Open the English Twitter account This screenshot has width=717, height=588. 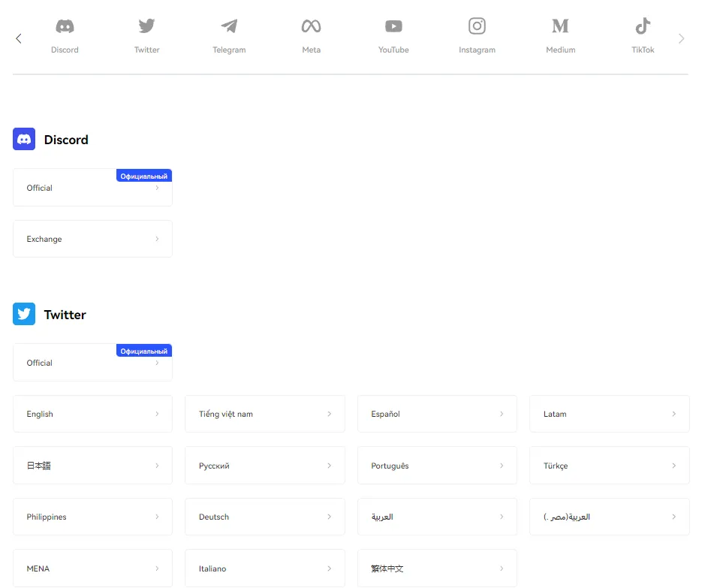(92, 414)
